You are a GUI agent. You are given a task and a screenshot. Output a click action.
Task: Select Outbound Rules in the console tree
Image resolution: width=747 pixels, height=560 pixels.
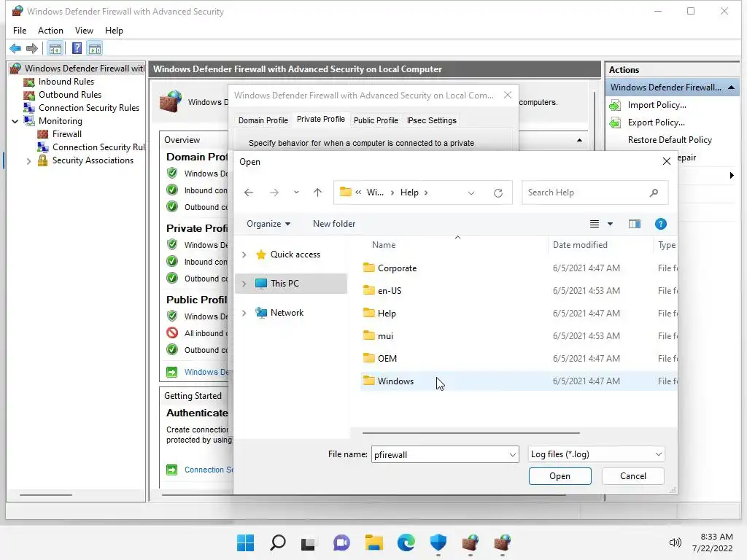pyautogui.click(x=70, y=95)
